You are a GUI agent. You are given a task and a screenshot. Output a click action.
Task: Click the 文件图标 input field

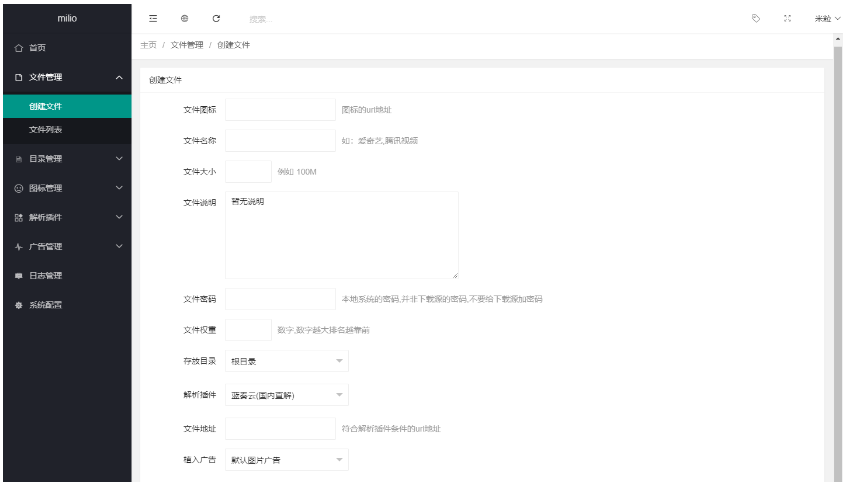pos(280,109)
